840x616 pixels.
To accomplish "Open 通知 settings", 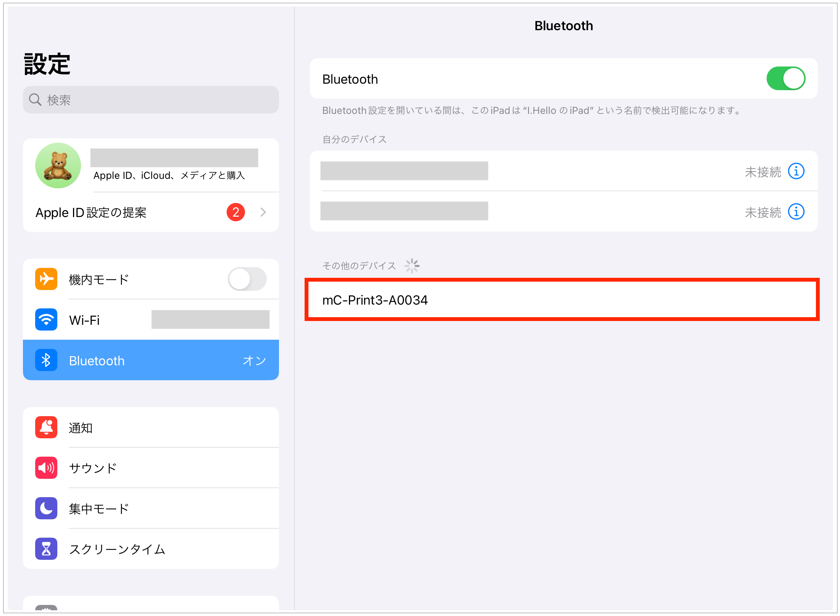I will (151, 427).
